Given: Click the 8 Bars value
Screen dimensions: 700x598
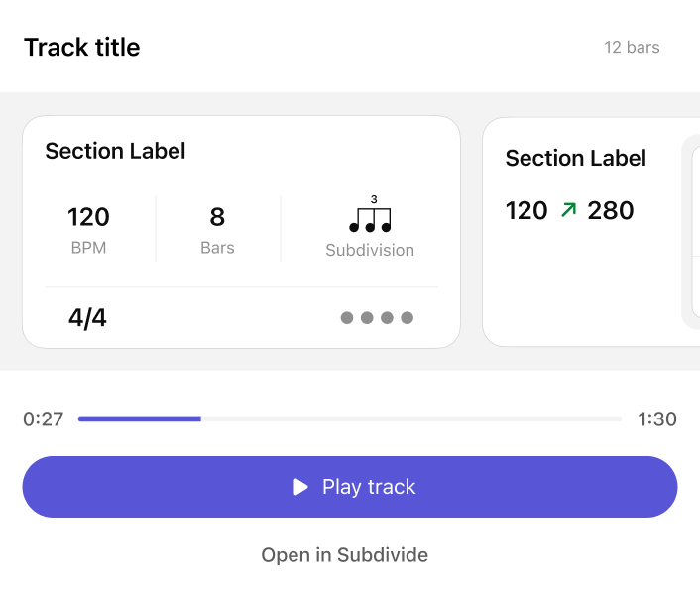Looking at the screenshot, I should [217, 217].
